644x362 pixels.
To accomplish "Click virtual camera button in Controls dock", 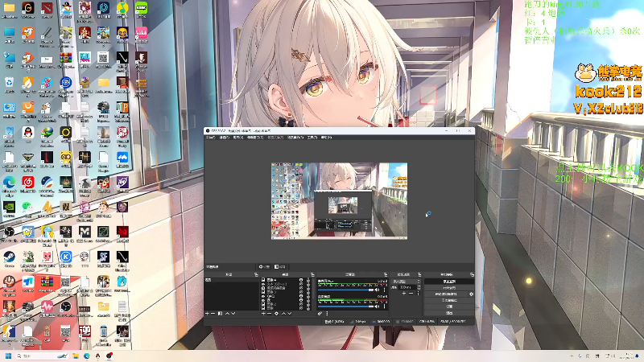I will click(x=446, y=294).
